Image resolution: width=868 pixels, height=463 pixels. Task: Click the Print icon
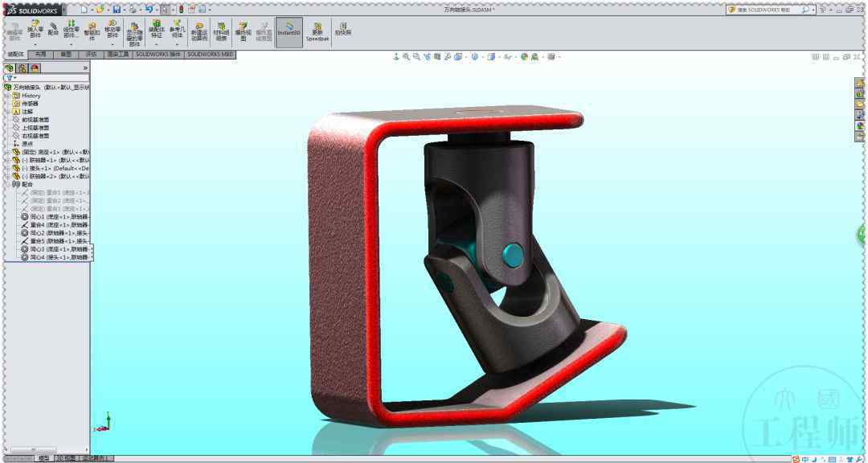point(133,10)
